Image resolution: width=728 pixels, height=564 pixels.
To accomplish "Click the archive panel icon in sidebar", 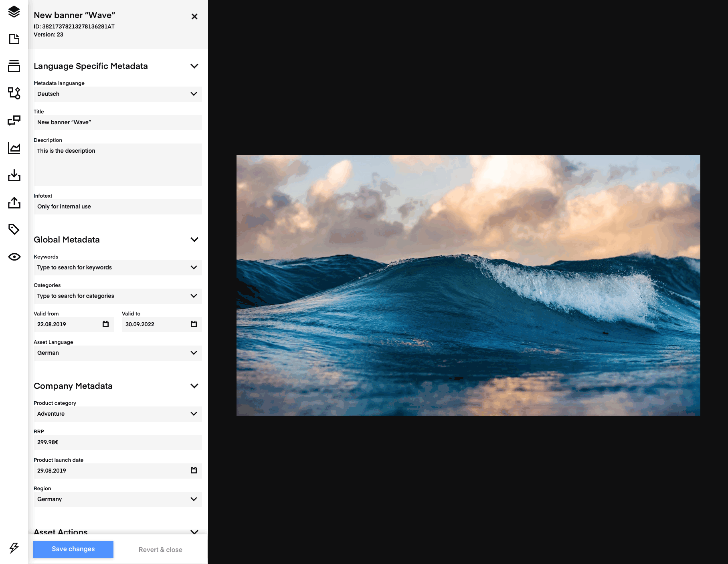I will point(14,67).
